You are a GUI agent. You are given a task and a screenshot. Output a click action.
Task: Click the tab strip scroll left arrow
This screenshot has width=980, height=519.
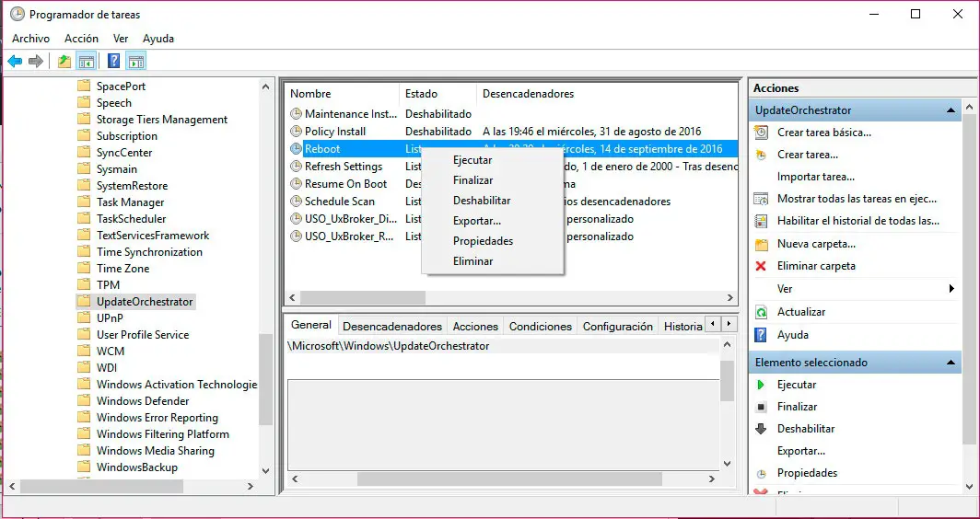pos(713,324)
